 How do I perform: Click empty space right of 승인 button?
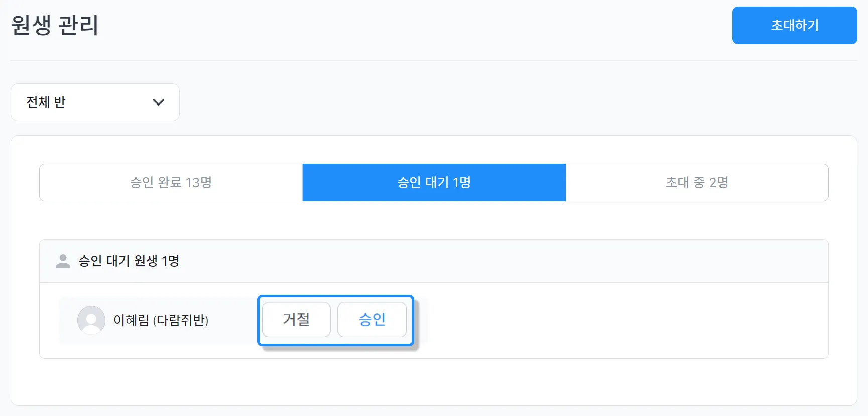(602, 321)
